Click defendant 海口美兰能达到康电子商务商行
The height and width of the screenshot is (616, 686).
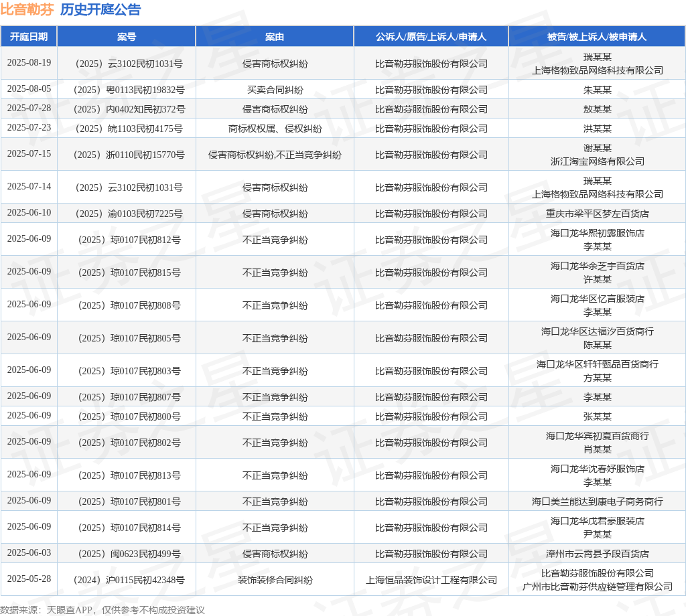(x=597, y=502)
